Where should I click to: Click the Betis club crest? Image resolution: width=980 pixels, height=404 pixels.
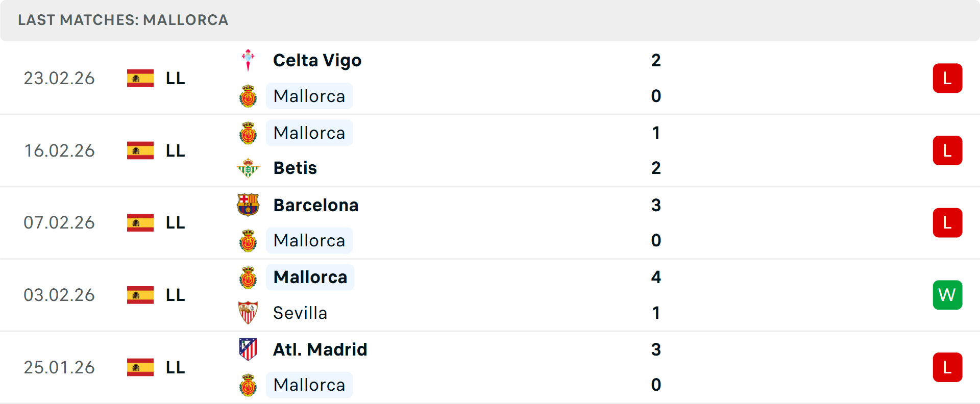point(248,168)
